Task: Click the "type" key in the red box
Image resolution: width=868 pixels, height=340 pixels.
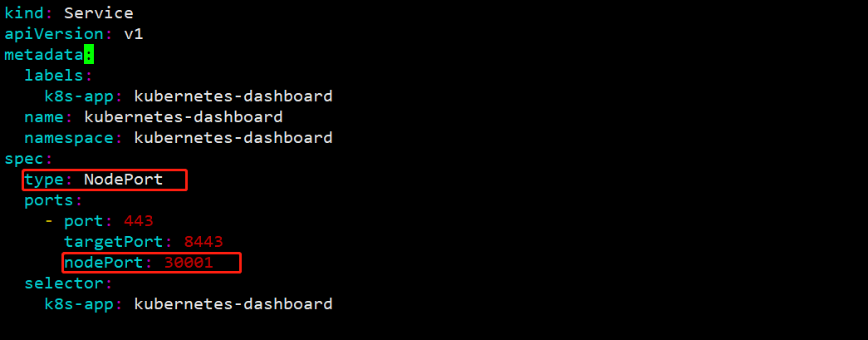Action: pos(43,180)
